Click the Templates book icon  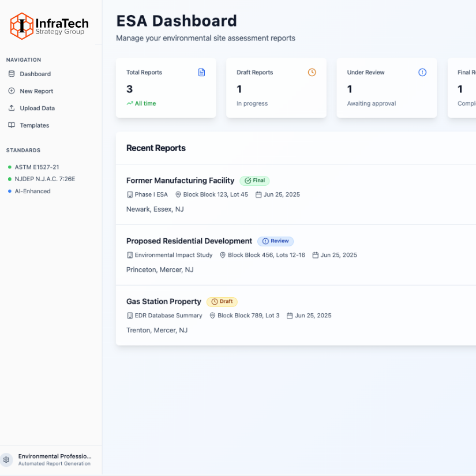(x=12, y=125)
